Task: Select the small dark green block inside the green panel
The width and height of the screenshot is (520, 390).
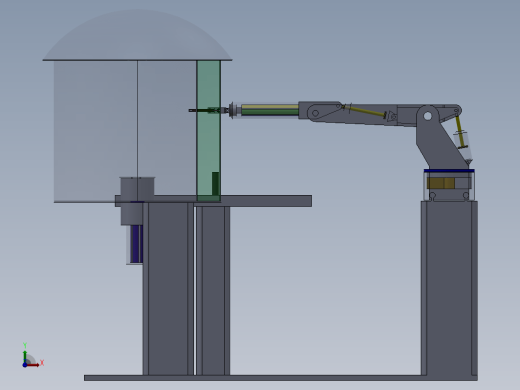Action: coord(215,184)
